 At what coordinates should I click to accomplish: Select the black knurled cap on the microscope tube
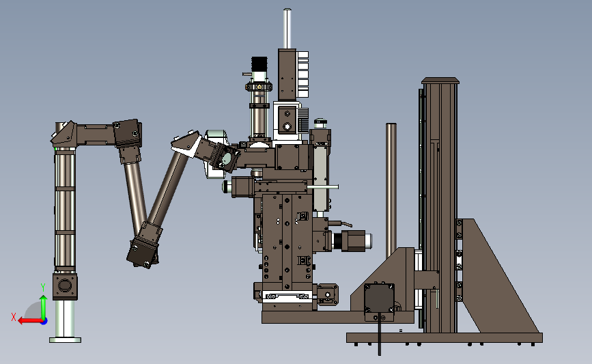click(259, 63)
